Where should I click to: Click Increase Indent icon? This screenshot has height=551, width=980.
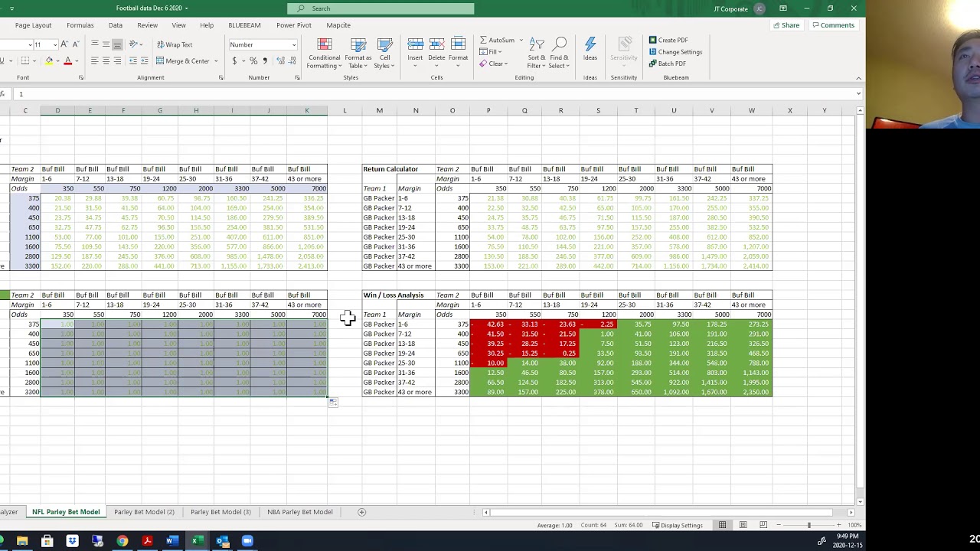pyautogui.click(x=145, y=61)
